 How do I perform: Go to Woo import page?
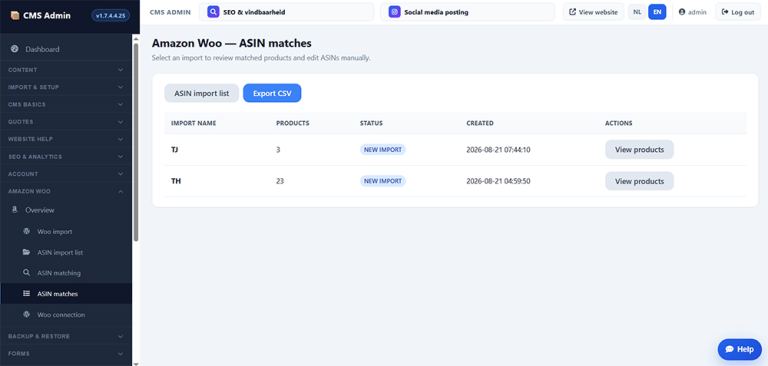[x=66, y=231]
